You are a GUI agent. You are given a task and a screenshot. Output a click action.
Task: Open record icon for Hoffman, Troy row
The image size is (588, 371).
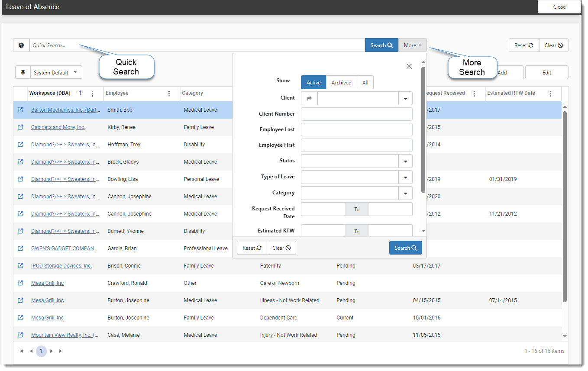click(x=20, y=145)
